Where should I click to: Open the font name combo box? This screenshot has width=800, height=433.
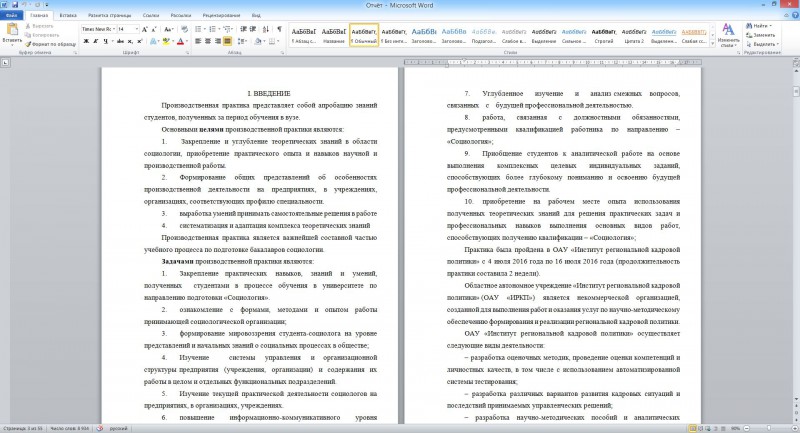pyautogui.click(x=99, y=30)
